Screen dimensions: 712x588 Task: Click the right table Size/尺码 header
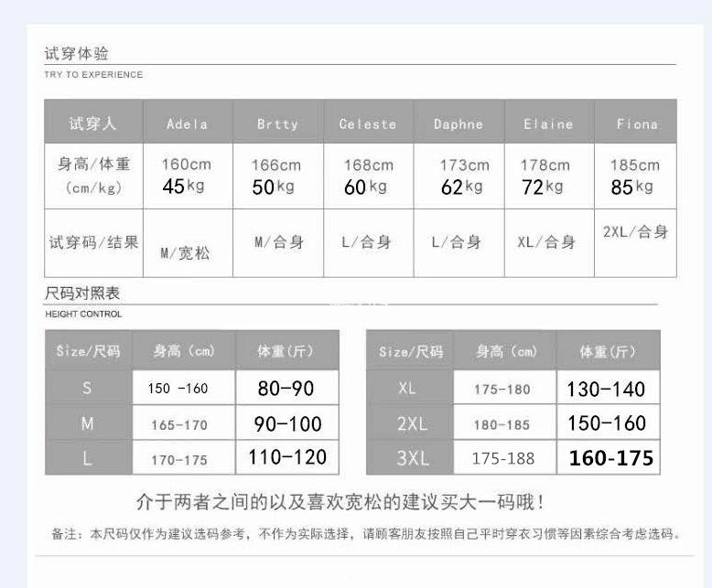[410, 350]
